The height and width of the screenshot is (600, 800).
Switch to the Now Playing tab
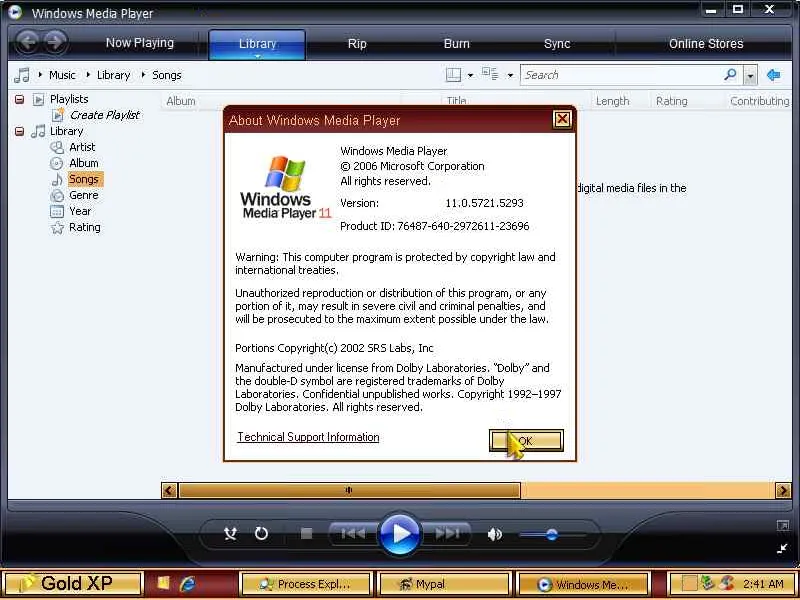point(140,43)
